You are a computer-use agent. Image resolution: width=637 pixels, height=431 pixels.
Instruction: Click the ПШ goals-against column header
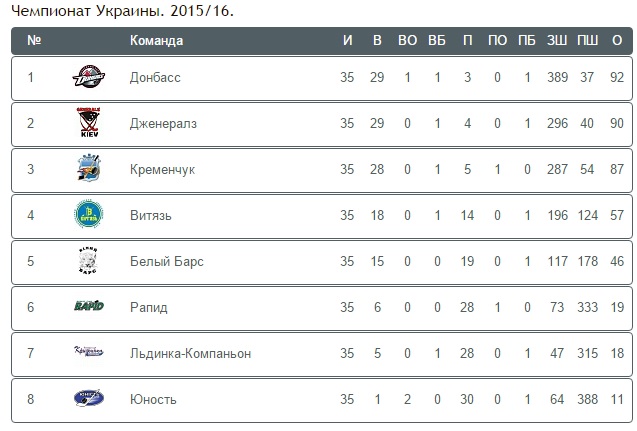(x=588, y=41)
